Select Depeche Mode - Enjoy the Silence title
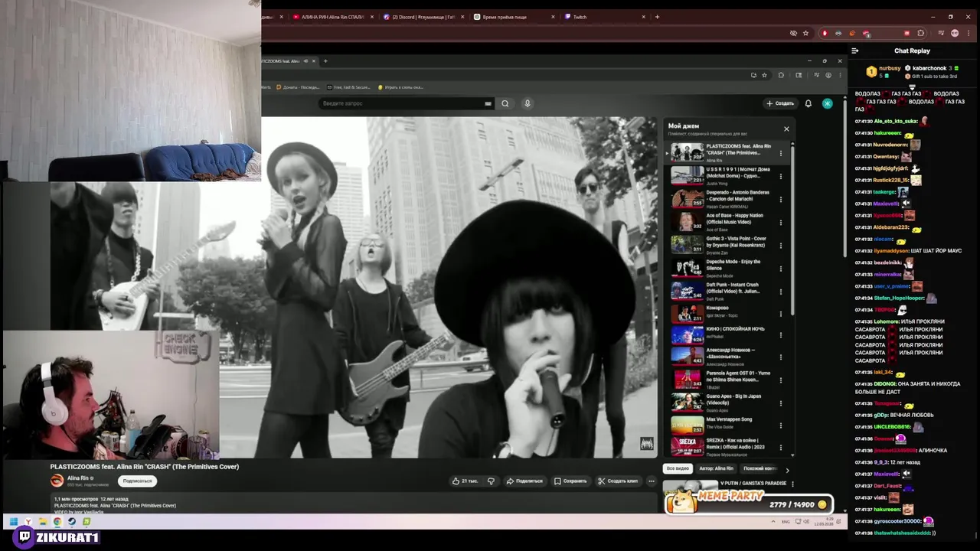This screenshot has width=980, height=551. click(733, 264)
